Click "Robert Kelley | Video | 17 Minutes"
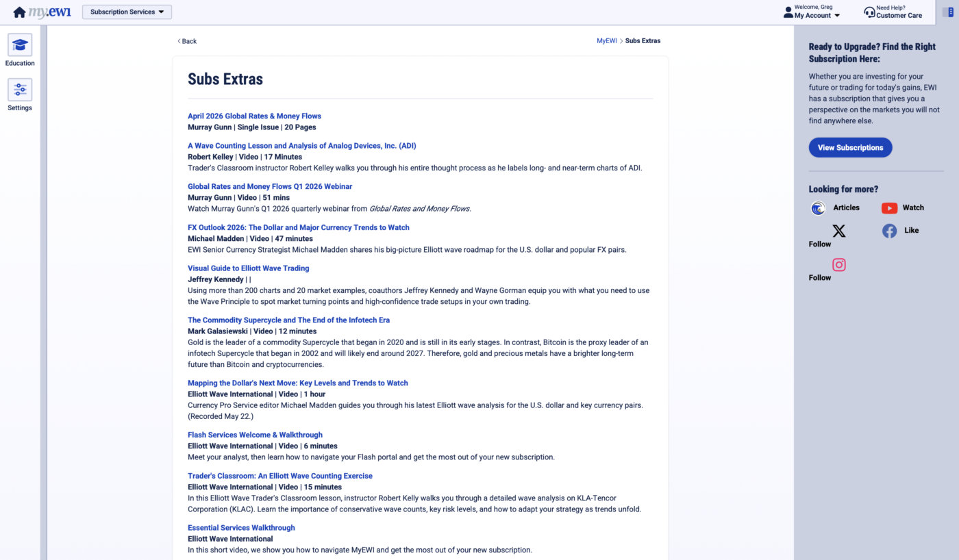This screenshot has width=959, height=560. point(245,157)
